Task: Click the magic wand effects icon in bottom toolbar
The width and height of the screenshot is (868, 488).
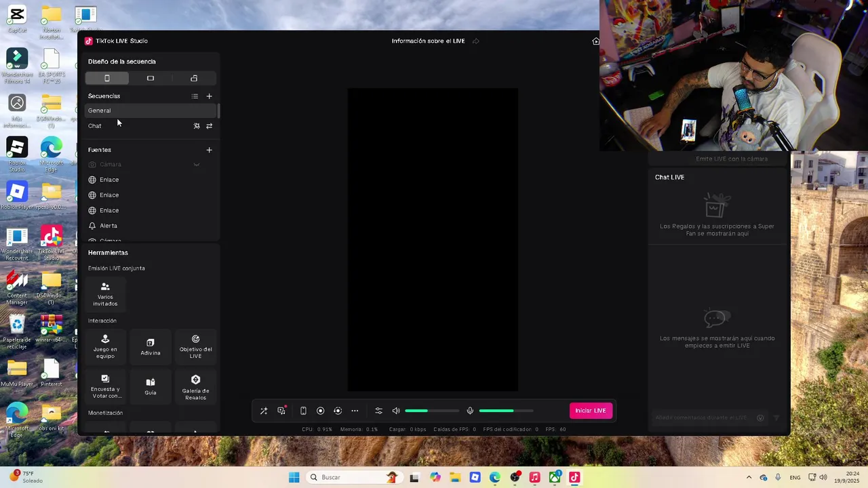Action: pyautogui.click(x=264, y=411)
